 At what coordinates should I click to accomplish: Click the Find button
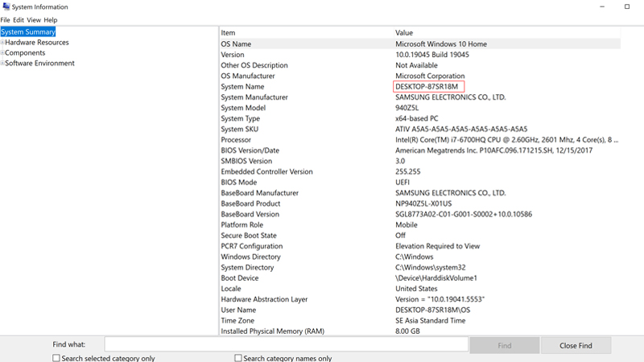coord(504,345)
